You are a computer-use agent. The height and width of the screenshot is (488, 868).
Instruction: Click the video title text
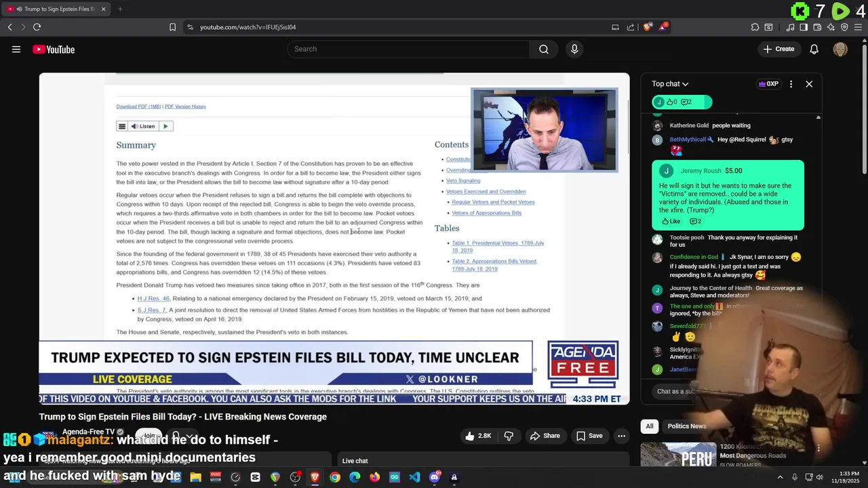pos(183,417)
